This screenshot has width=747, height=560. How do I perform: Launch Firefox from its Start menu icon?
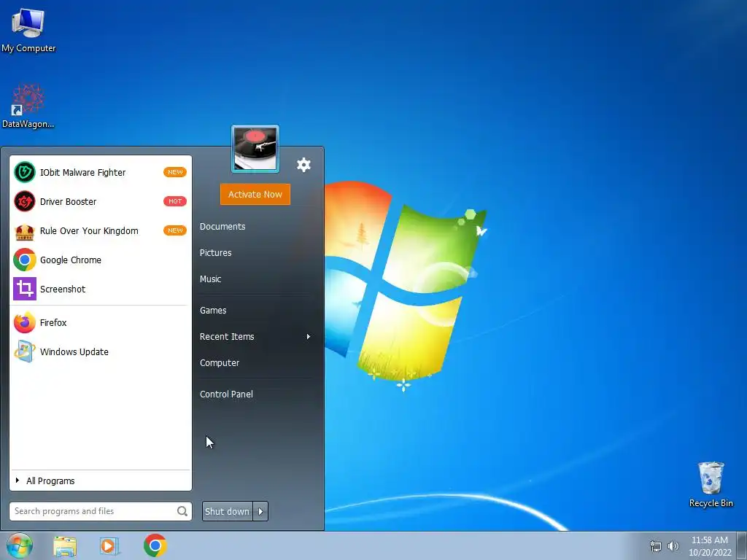point(24,323)
